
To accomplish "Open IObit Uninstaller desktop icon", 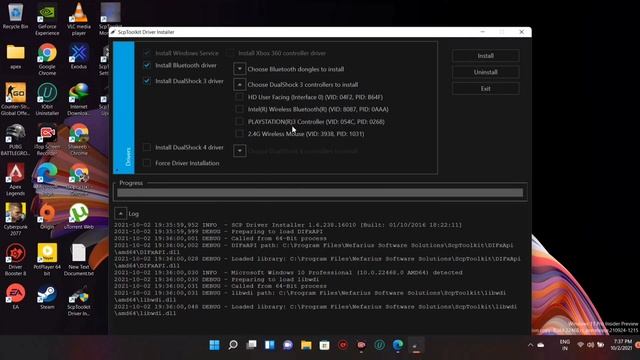I will point(47,99).
